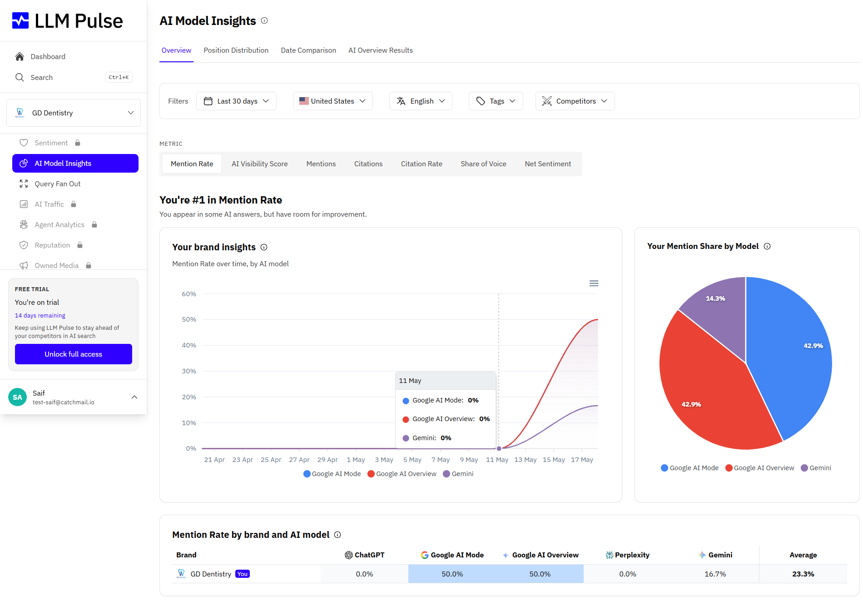Click the Owned Media megaphone icon
Screen dimensions: 863x616
point(24,265)
